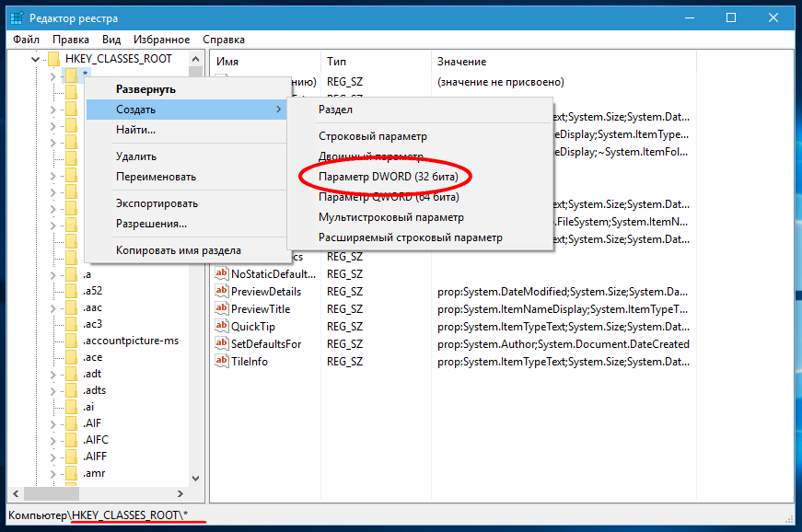Select Расширяемый строковый параметр

(x=419, y=237)
